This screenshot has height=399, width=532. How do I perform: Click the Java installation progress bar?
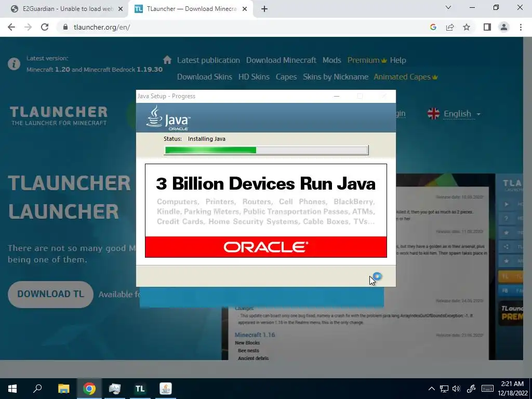[x=266, y=150]
